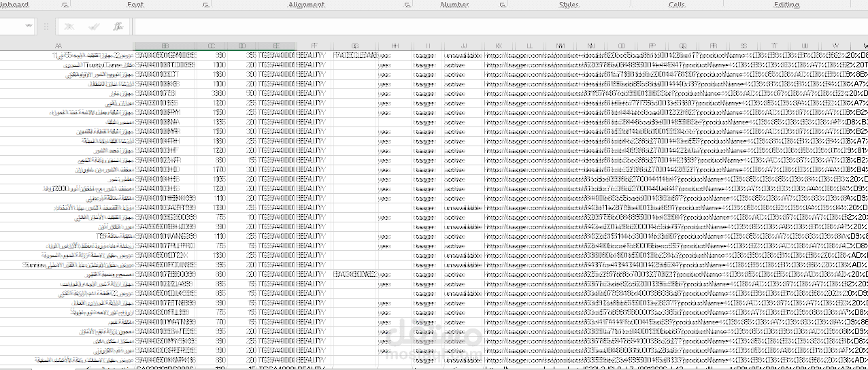The height and width of the screenshot is (370, 868).
Task: Select column M header
Action: coord(559,46)
